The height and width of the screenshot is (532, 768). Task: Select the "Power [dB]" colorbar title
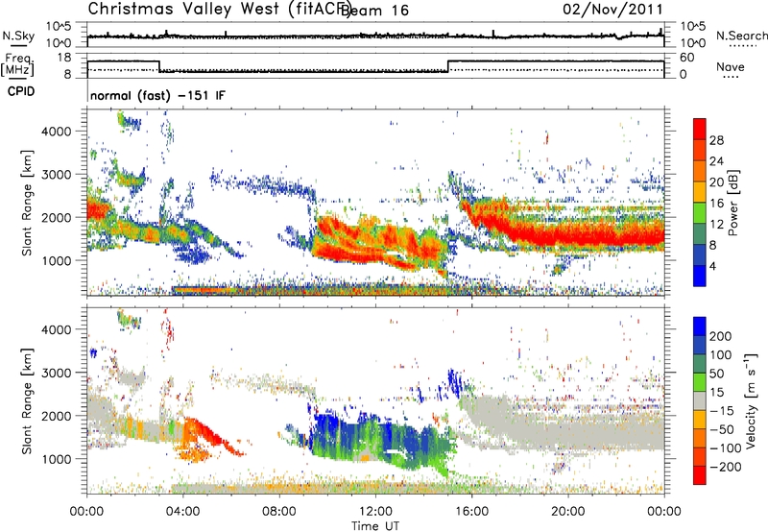pyautogui.click(x=733, y=203)
